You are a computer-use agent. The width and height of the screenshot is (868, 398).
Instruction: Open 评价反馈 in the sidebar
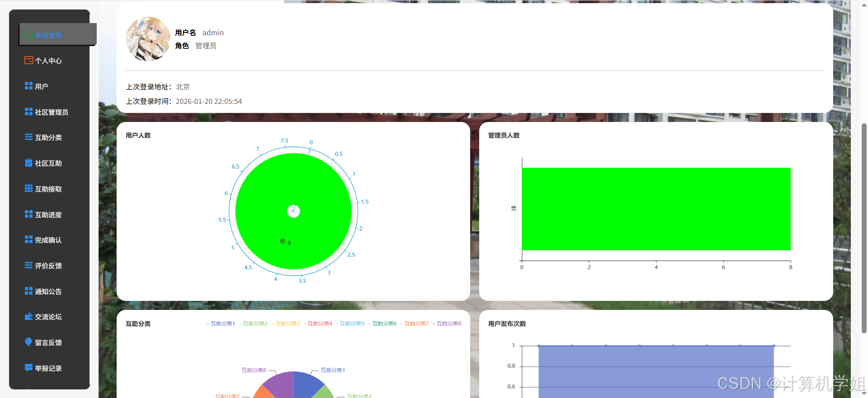49,266
